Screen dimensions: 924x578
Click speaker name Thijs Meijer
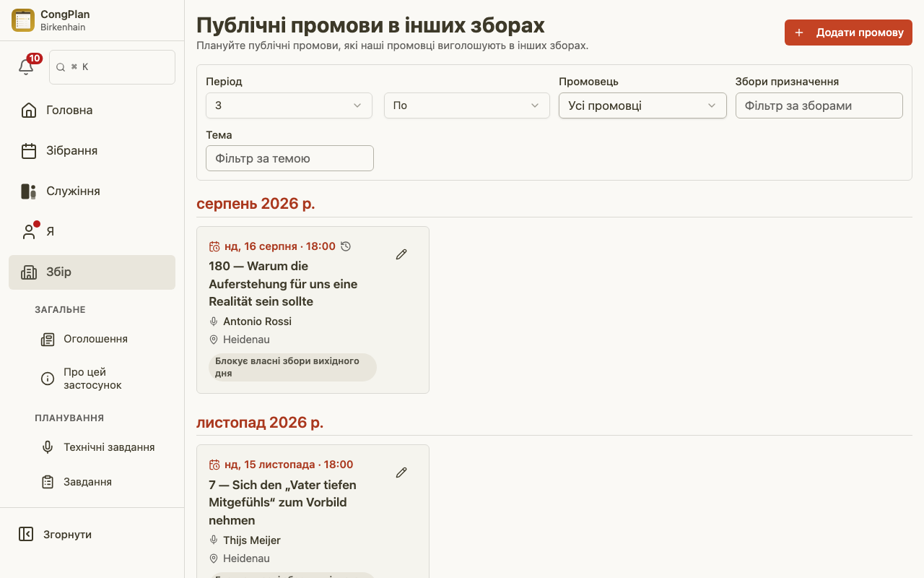pos(252,540)
